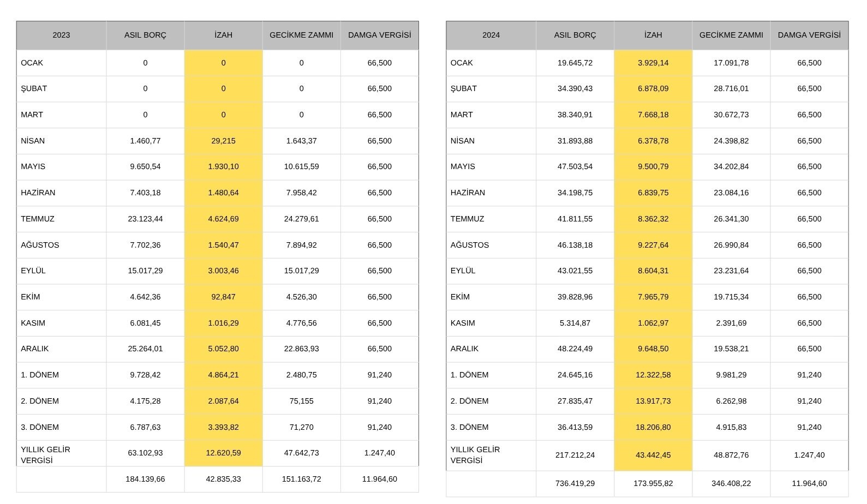867x504 pixels.
Task: Click TEMMUZ row label in 2023 table
Action: coord(38,219)
